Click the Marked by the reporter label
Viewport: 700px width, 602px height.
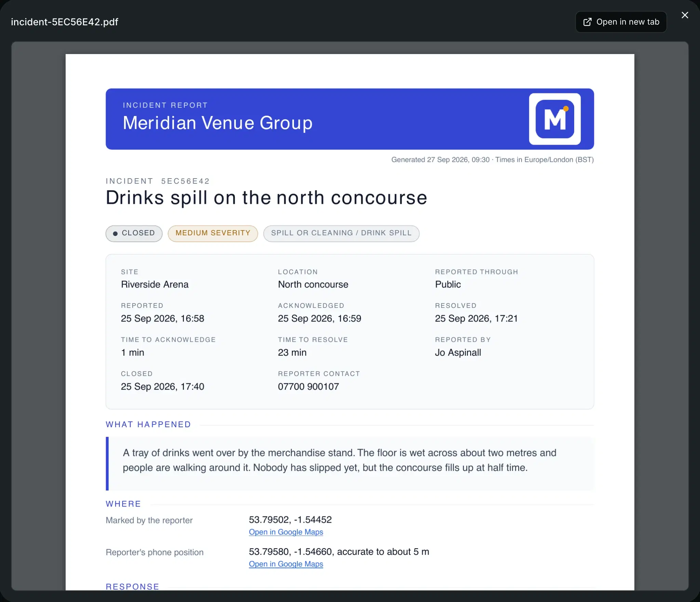coord(149,521)
